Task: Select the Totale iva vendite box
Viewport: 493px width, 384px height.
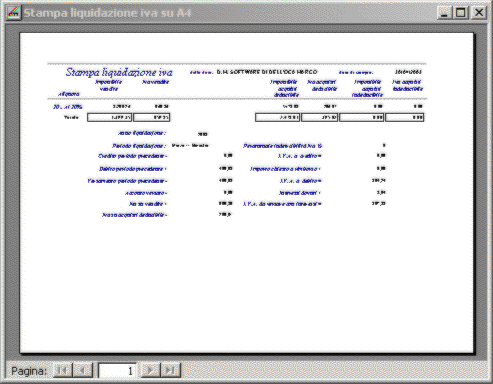Action: (152, 117)
